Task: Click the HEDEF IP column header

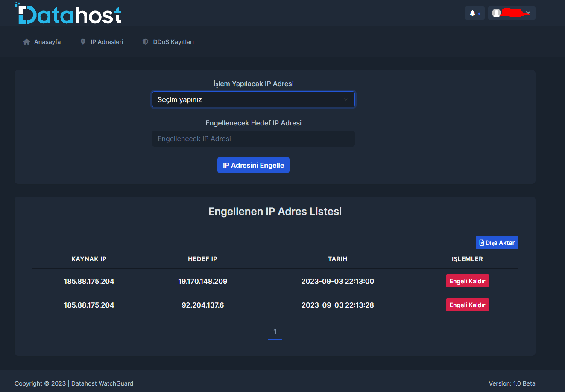Action: [202, 259]
